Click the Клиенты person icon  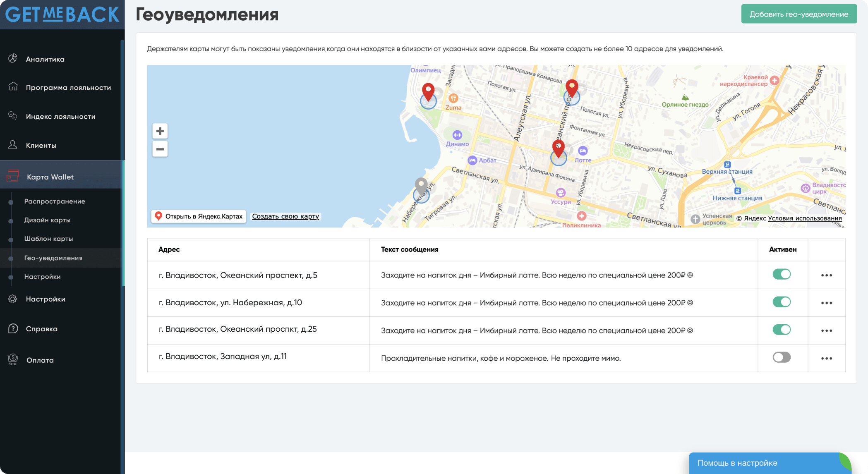[x=13, y=145]
